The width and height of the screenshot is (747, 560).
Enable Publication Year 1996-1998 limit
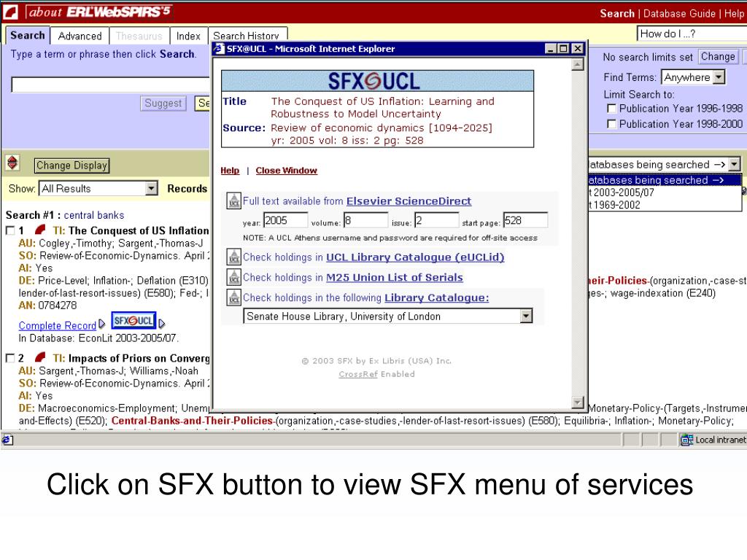(612, 109)
